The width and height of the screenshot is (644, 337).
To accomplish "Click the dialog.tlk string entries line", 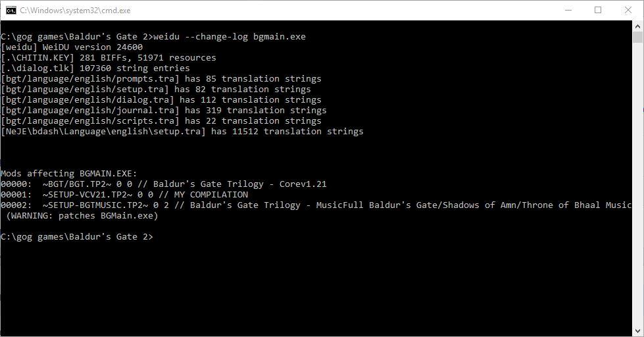I will click(95, 68).
